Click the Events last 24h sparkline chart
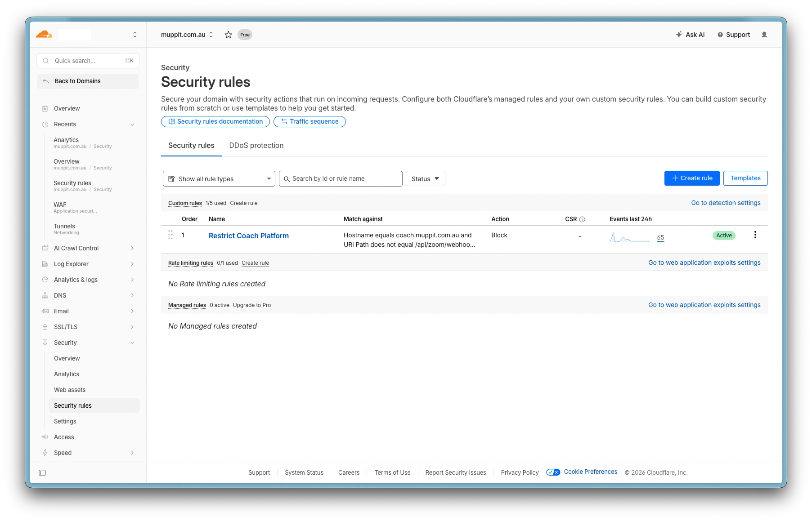812x521 pixels. tap(629, 237)
